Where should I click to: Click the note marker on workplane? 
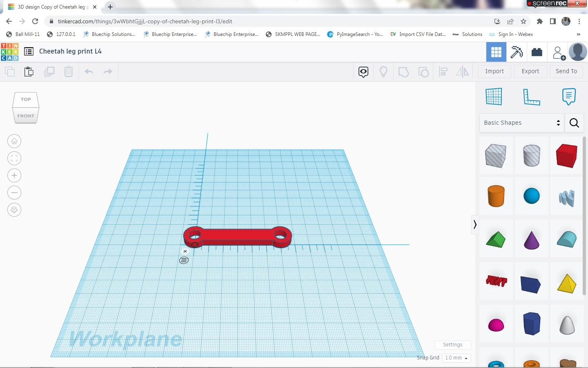click(184, 260)
